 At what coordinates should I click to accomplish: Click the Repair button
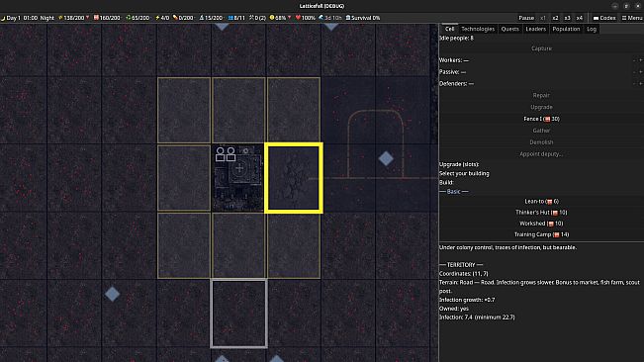tap(541, 95)
